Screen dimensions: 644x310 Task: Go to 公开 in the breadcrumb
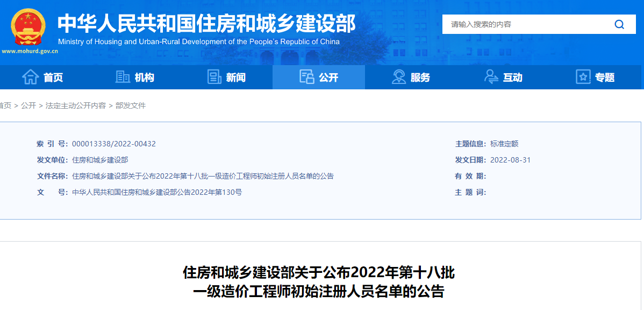coord(28,105)
